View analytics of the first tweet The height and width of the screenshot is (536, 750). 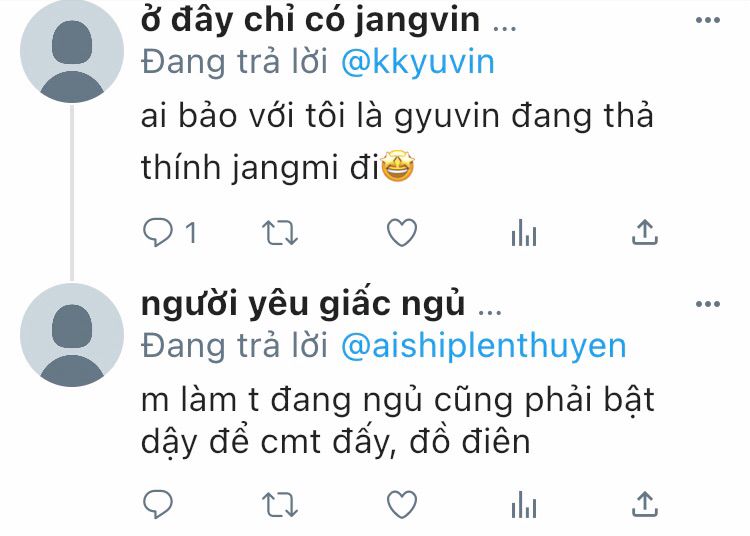pyautogui.click(x=524, y=233)
